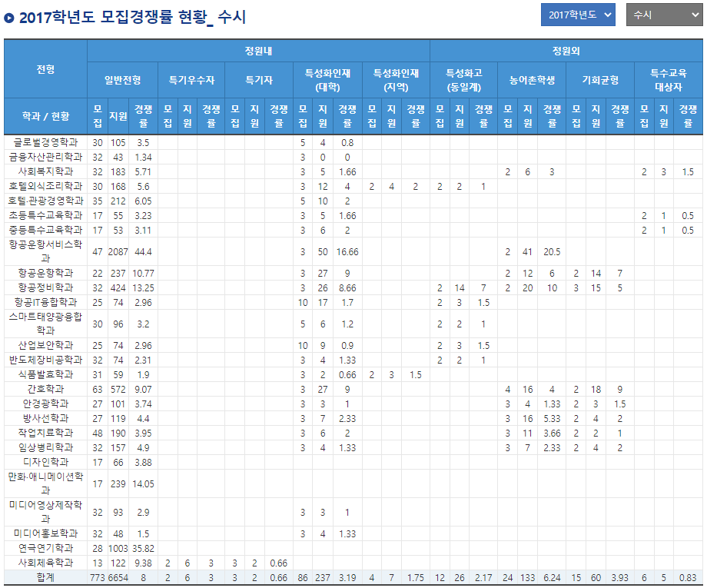Select the 금융자산관리학과 row label
707x588 pixels.
pos(45,157)
